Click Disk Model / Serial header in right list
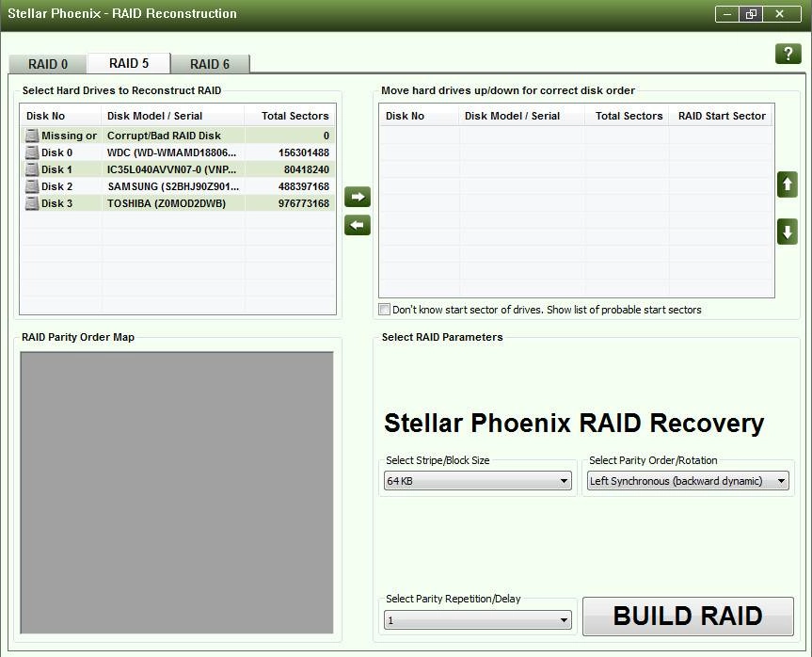 (x=512, y=116)
